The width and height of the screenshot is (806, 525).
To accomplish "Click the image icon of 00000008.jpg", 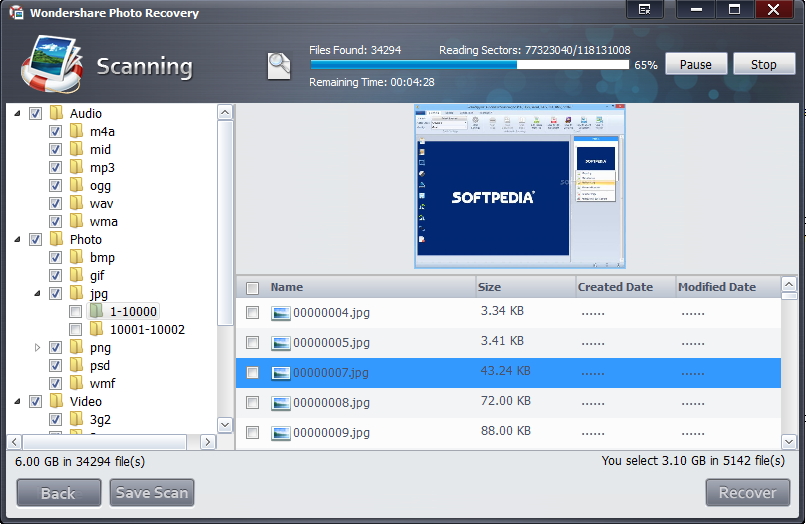I will point(281,403).
